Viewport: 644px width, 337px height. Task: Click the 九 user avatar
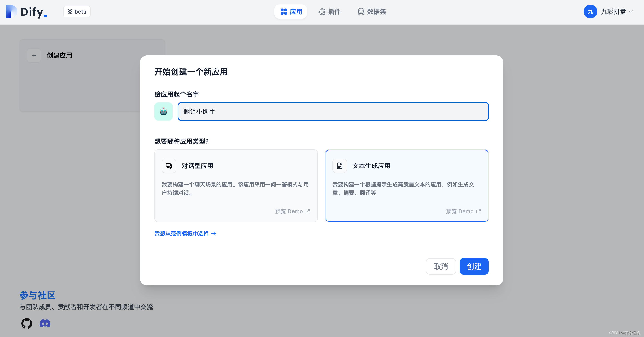pos(590,12)
